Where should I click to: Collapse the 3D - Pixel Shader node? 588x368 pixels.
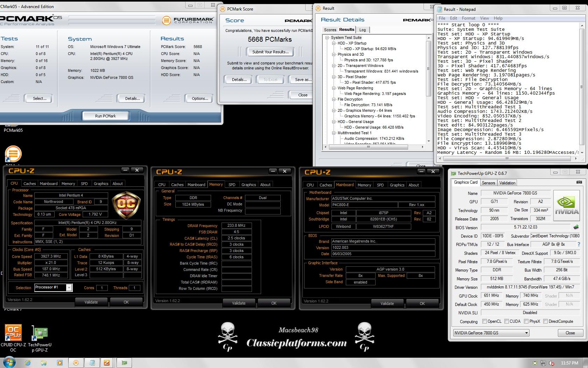point(334,77)
